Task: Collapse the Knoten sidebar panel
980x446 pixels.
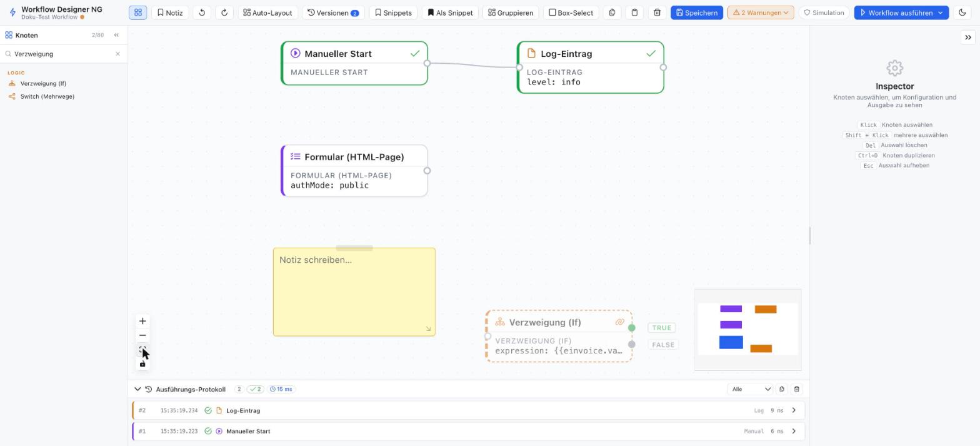Action: (x=116, y=35)
